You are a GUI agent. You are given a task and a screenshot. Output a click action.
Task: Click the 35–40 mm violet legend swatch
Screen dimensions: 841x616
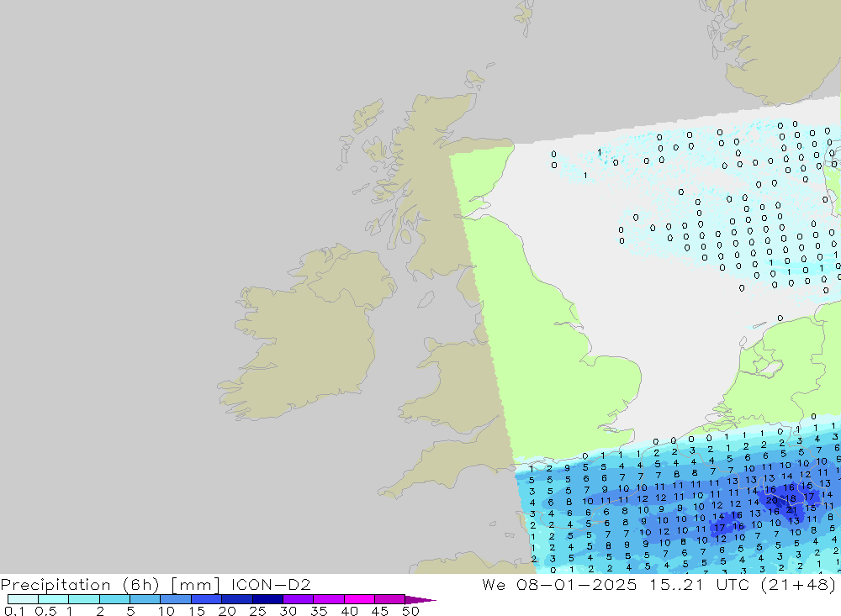click(x=328, y=599)
